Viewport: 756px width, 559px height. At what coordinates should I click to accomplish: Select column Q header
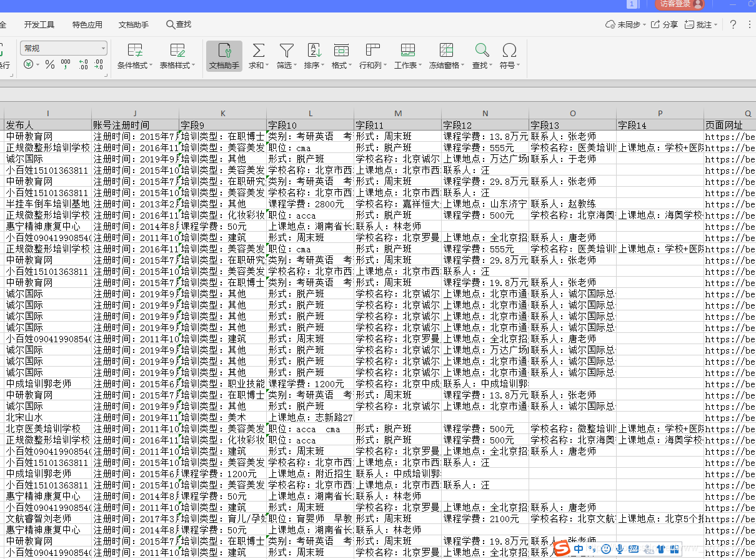730,114
